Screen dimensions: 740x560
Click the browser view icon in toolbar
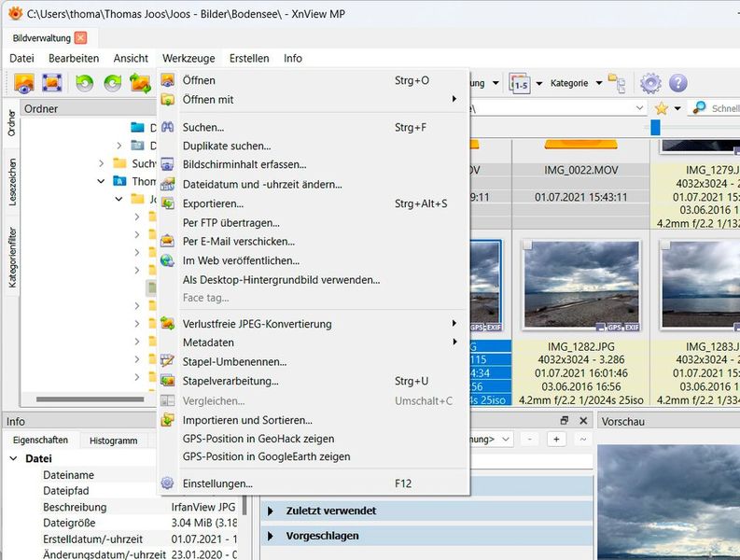24,83
